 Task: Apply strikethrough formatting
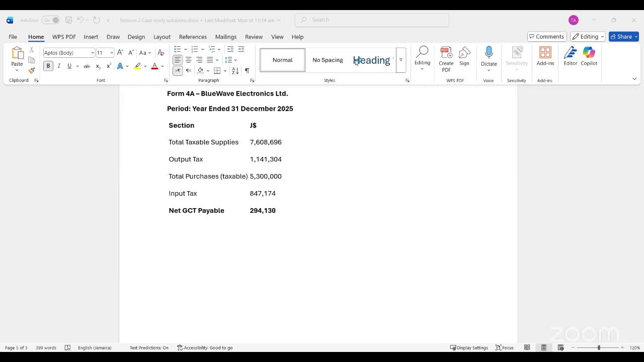87,66
